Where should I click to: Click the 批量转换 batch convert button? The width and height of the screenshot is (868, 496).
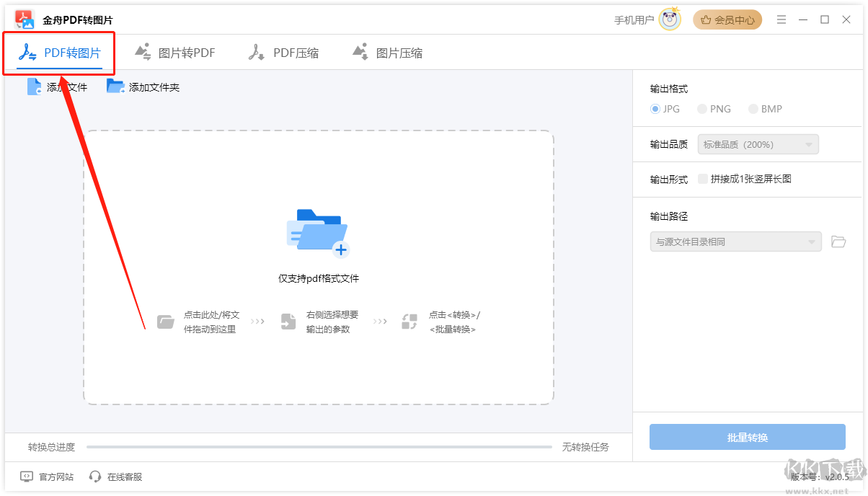(x=747, y=437)
